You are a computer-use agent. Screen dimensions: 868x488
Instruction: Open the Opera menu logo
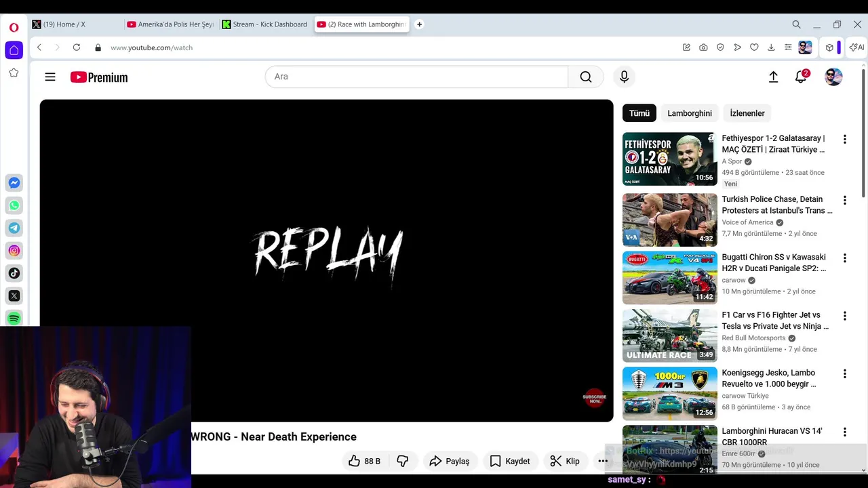(14, 28)
